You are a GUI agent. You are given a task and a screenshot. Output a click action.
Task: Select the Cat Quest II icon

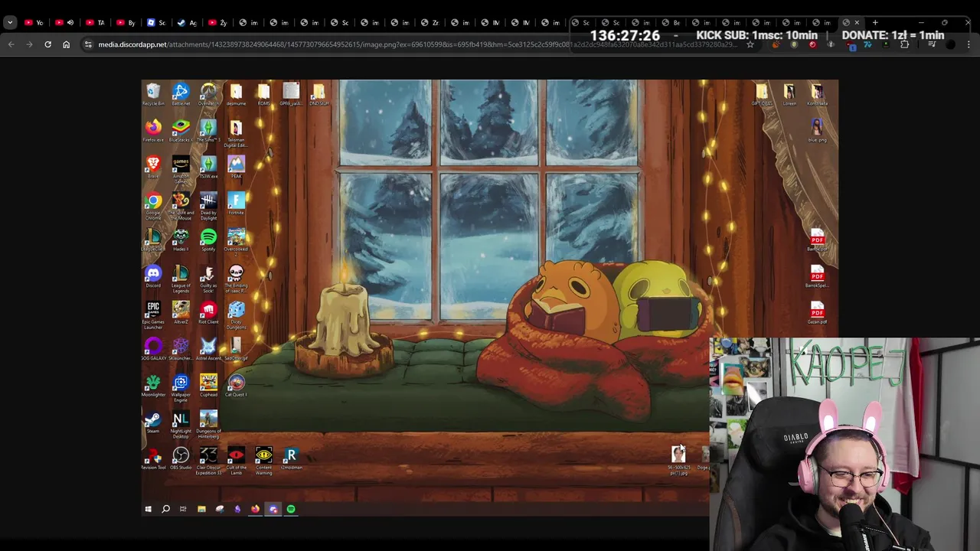click(x=236, y=385)
